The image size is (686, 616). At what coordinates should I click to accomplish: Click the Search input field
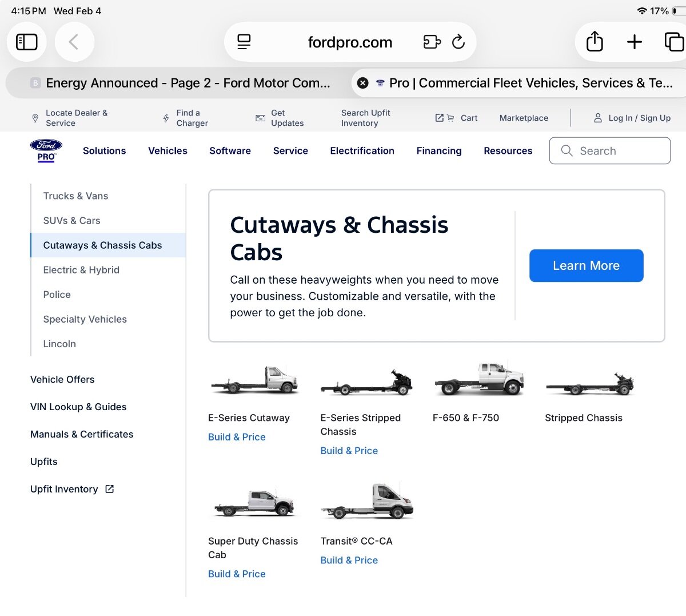[609, 151]
